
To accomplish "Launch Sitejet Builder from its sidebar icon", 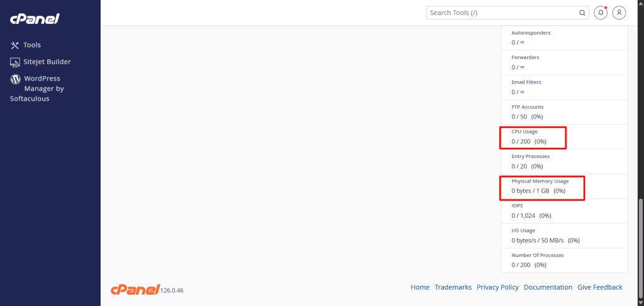I will (15, 62).
